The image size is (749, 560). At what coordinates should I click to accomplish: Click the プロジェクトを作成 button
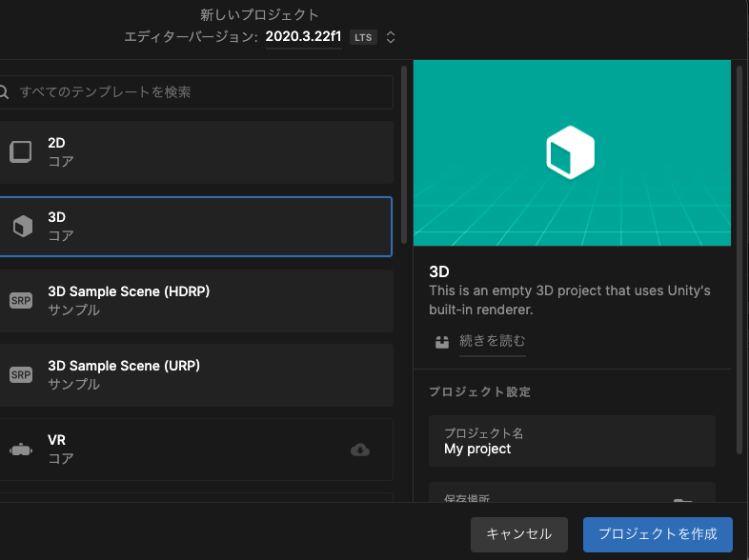[x=658, y=534]
